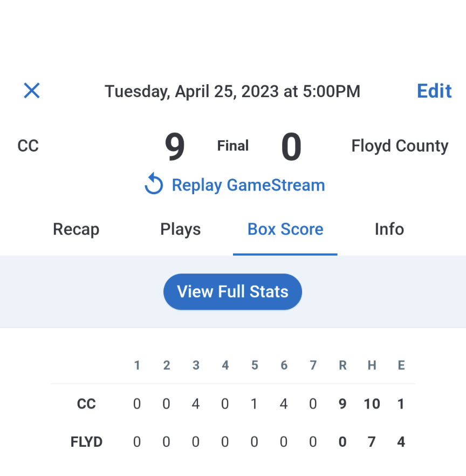Image resolution: width=466 pixels, height=476 pixels.
Task: Click the circular replay arrow icon
Action: click(x=154, y=185)
